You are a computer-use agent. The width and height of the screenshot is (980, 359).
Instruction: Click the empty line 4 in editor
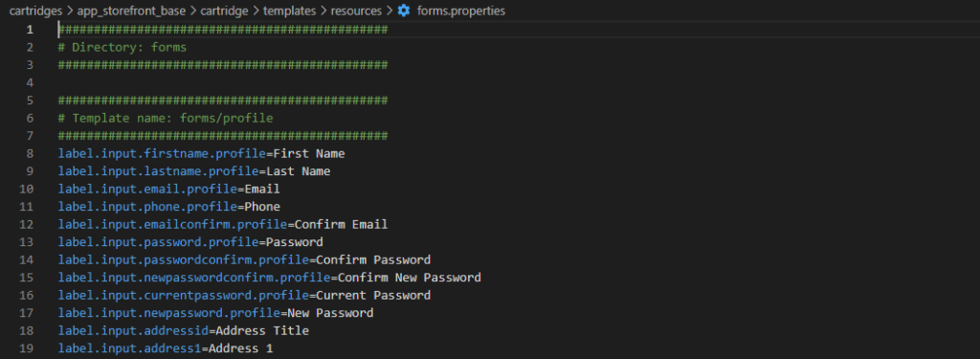pyautogui.click(x=500, y=82)
